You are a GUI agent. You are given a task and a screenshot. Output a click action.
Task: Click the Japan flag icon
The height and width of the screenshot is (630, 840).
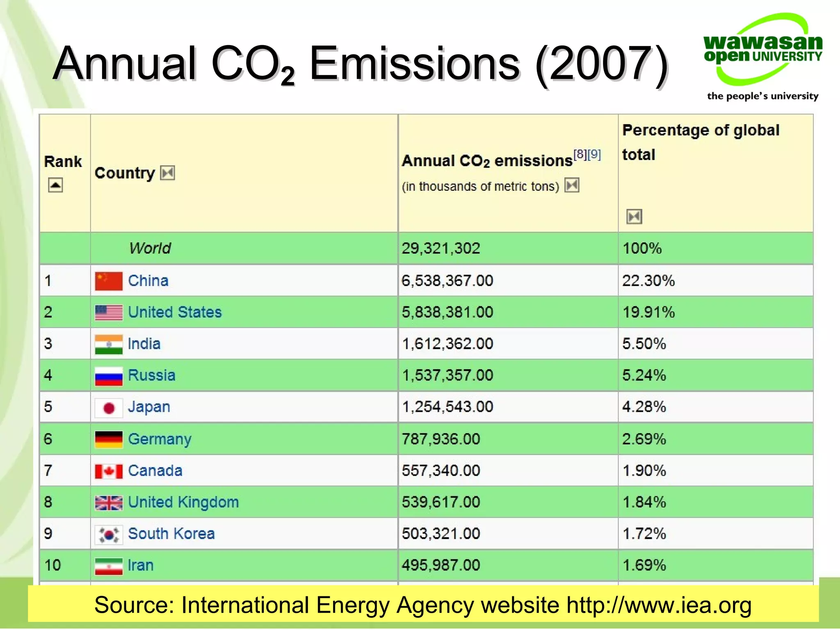[108, 408]
